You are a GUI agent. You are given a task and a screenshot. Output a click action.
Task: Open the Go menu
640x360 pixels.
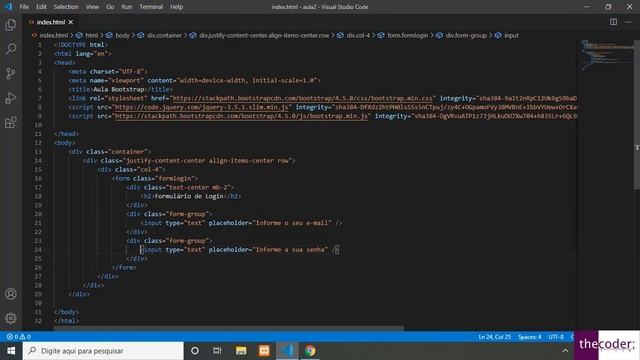[110, 7]
